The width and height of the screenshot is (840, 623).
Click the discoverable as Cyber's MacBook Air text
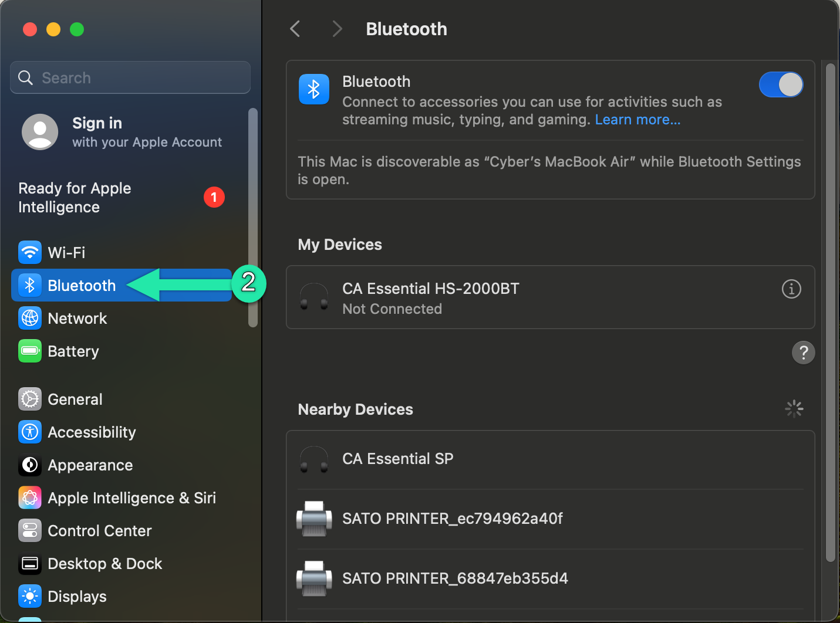tap(549, 170)
